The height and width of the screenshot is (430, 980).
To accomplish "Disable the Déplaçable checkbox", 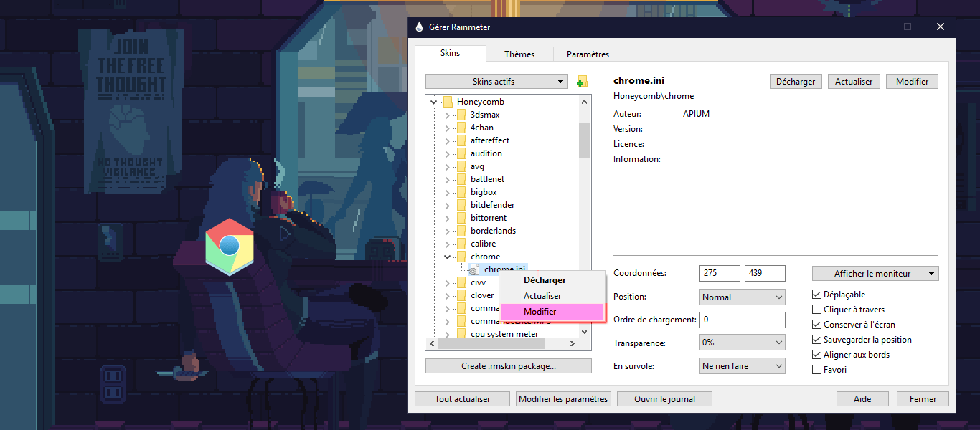I will click(816, 295).
